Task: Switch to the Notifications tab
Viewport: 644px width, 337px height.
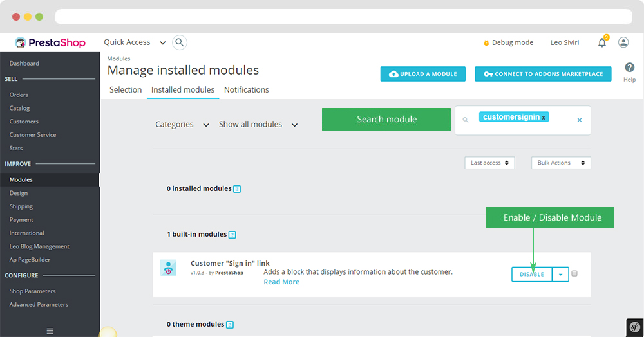Action: coord(246,90)
